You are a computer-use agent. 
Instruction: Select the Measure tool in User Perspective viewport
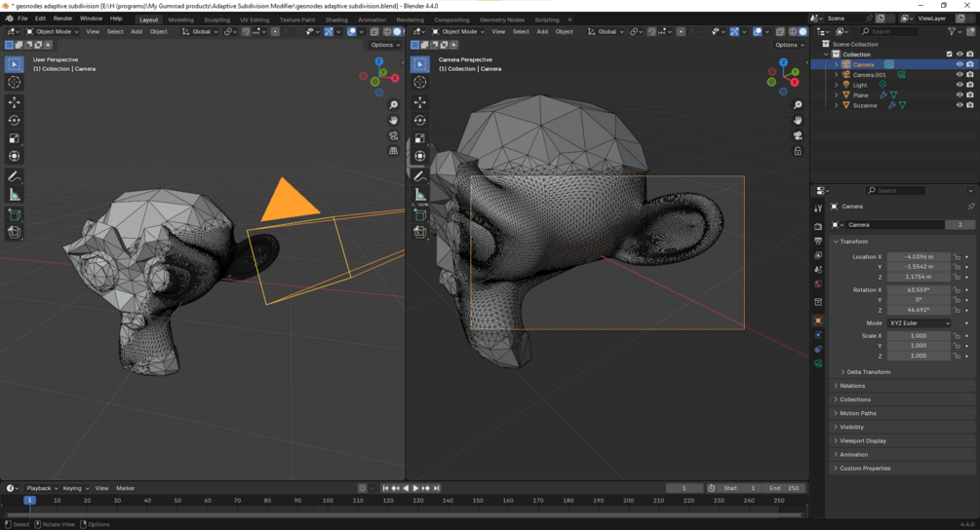[14, 196]
